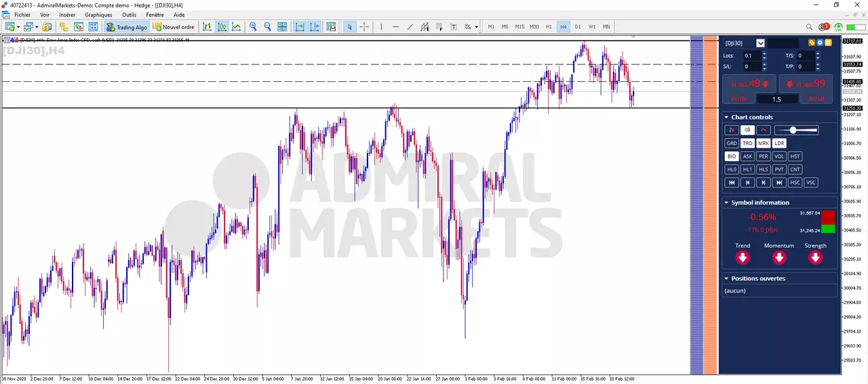Collapse the Chart controls section
Screen dimensions: 868x384
726,117
